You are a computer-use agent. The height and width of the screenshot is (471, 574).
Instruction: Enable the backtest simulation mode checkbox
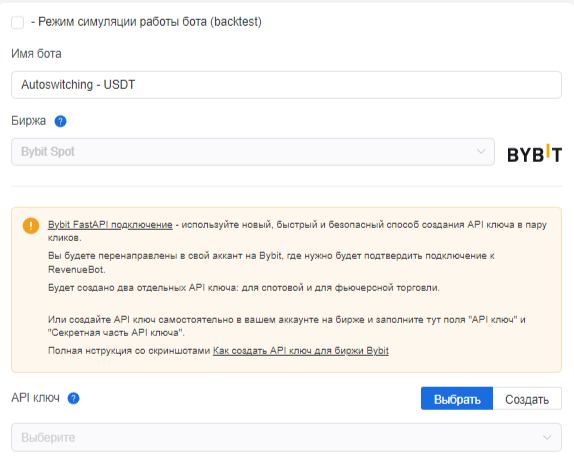point(18,22)
